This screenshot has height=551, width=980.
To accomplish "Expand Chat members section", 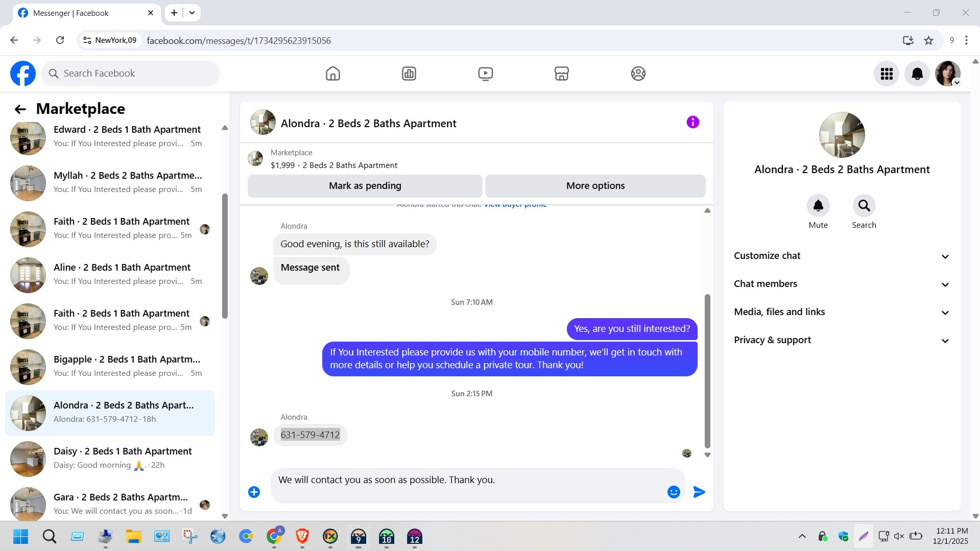I will [x=842, y=284].
